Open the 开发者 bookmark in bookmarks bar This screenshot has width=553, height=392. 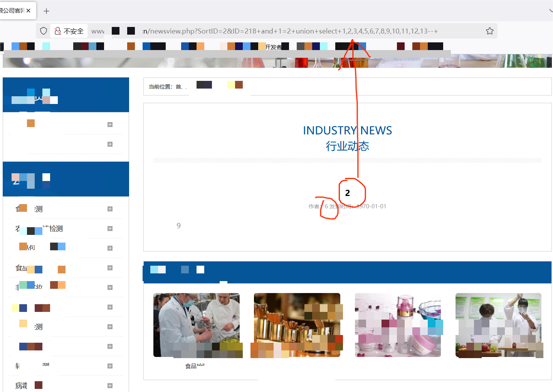point(273,47)
